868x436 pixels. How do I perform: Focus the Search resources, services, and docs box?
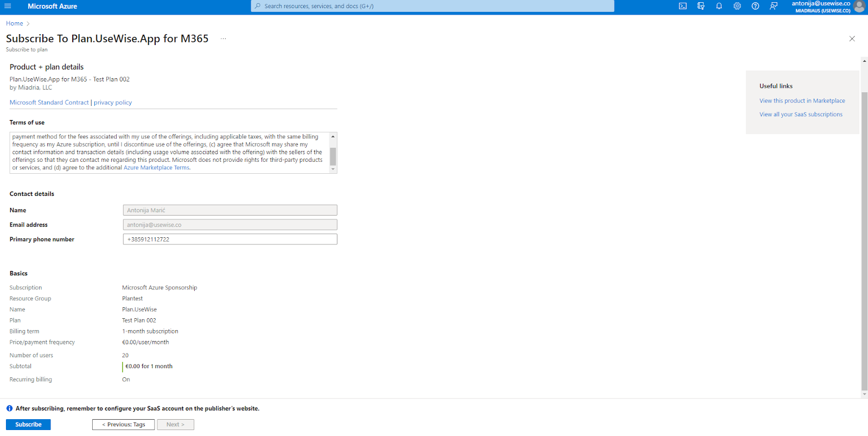(x=432, y=6)
